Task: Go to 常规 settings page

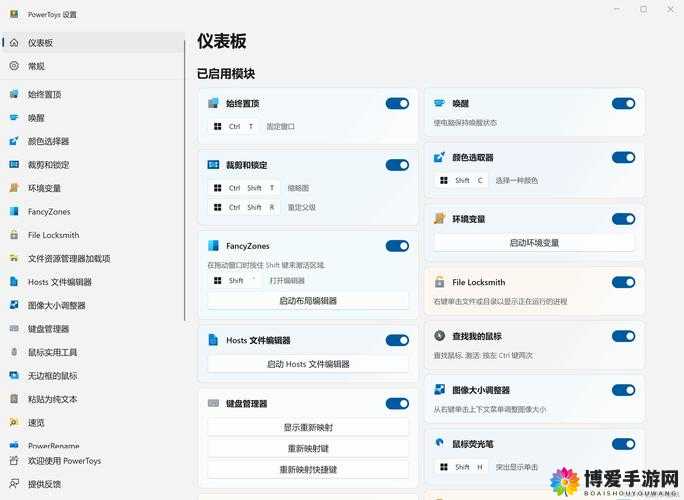Action: [93, 66]
